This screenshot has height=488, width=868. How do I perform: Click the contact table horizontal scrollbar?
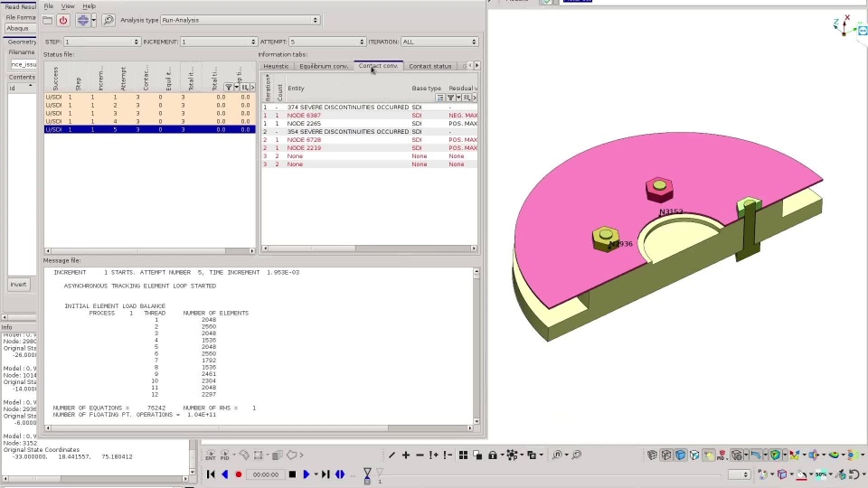[369, 249]
